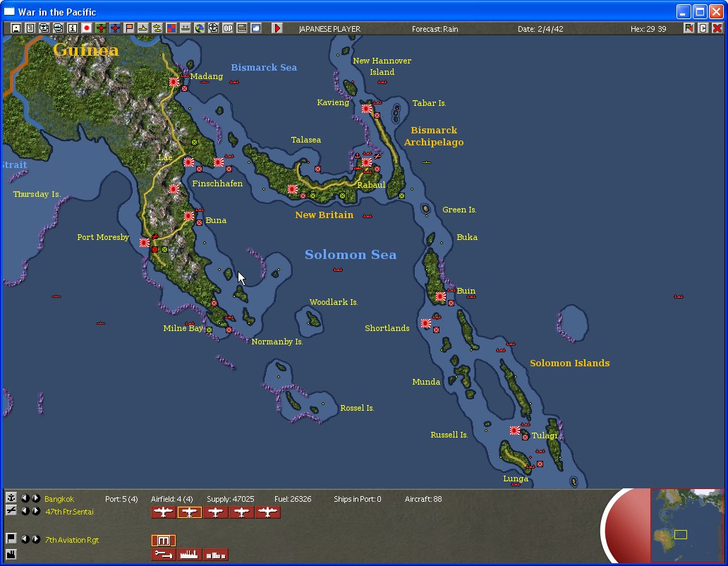Click the red X toolbar button
This screenshot has height=566, width=728.
(717, 28)
